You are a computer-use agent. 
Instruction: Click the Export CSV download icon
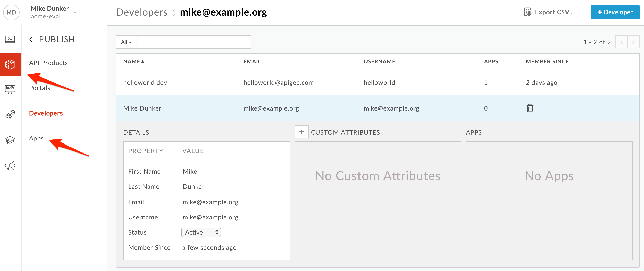tap(528, 12)
